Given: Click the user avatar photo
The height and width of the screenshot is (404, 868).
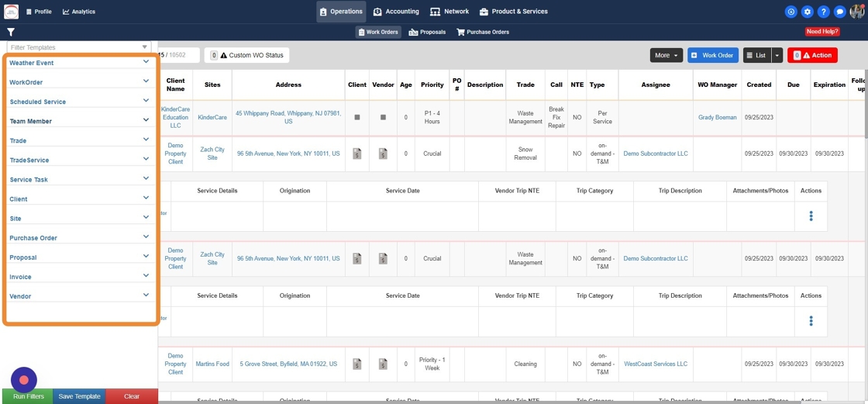Looking at the screenshot, I should tap(857, 12).
